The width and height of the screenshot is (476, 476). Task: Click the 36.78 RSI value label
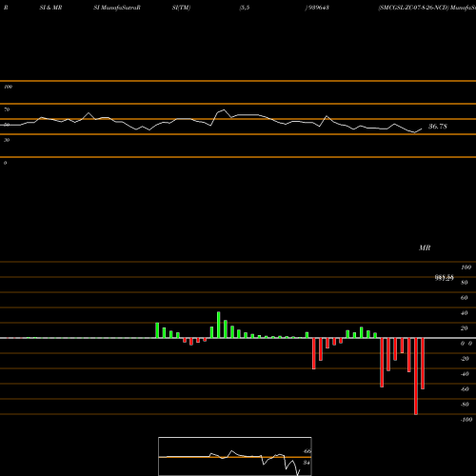pos(438,127)
